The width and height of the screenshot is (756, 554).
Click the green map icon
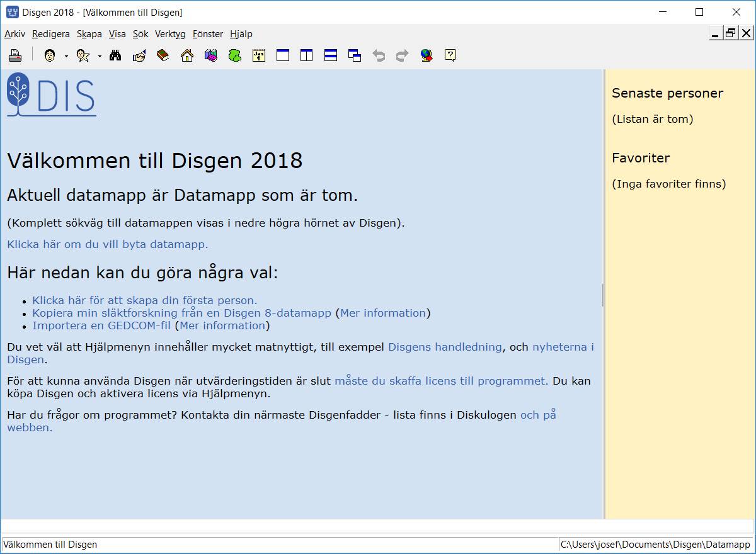point(235,55)
